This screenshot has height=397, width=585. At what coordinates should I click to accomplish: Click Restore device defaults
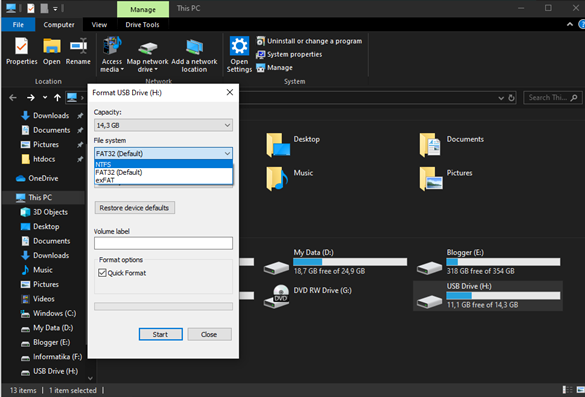coord(134,208)
